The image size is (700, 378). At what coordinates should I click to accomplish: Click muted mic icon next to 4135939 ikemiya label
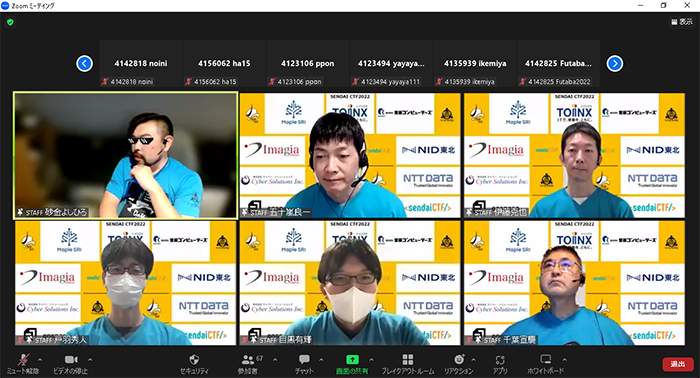coord(439,82)
